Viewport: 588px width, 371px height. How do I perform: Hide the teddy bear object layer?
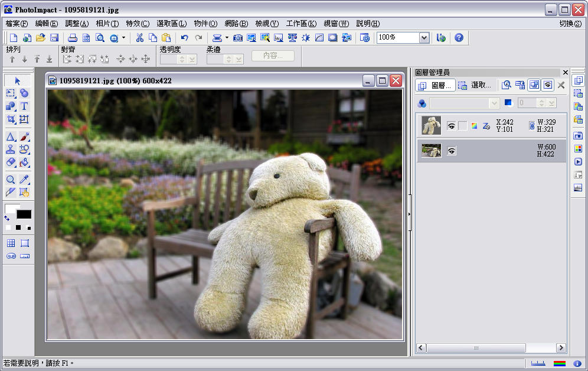pyautogui.click(x=452, y=125)
